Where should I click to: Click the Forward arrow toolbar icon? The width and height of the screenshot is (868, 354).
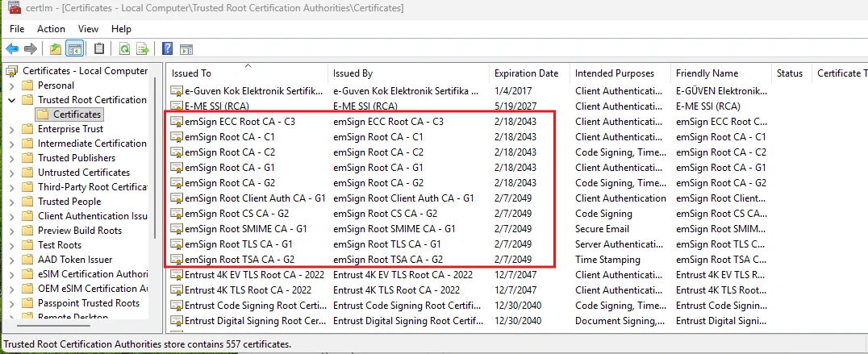(31, 48)
